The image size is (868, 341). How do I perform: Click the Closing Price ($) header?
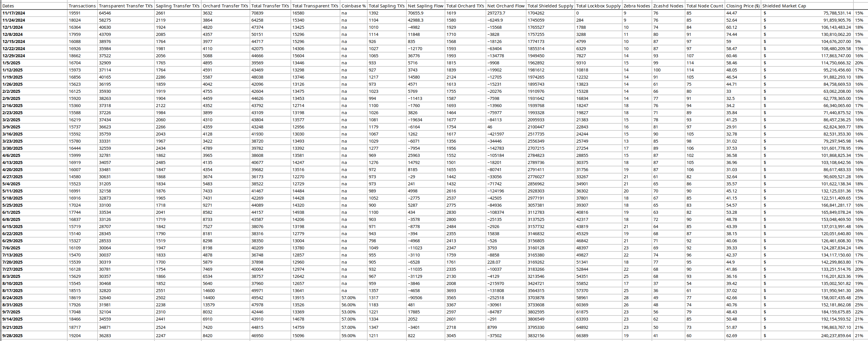743,6
